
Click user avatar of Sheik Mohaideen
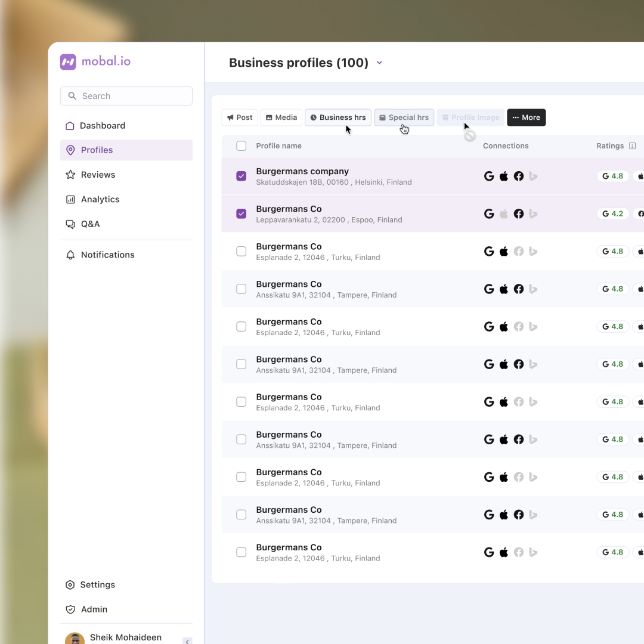[x=75, y=638]
